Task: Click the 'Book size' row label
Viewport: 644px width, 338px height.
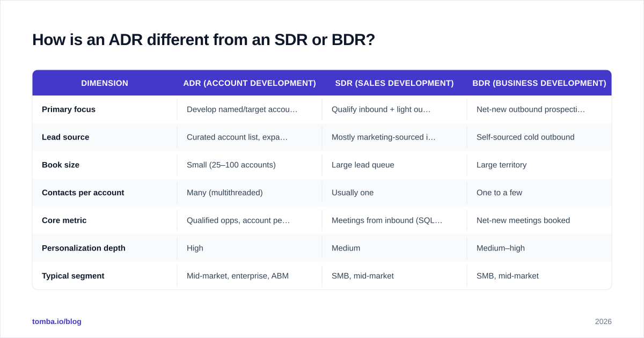Action: click(x=61, y=165)
